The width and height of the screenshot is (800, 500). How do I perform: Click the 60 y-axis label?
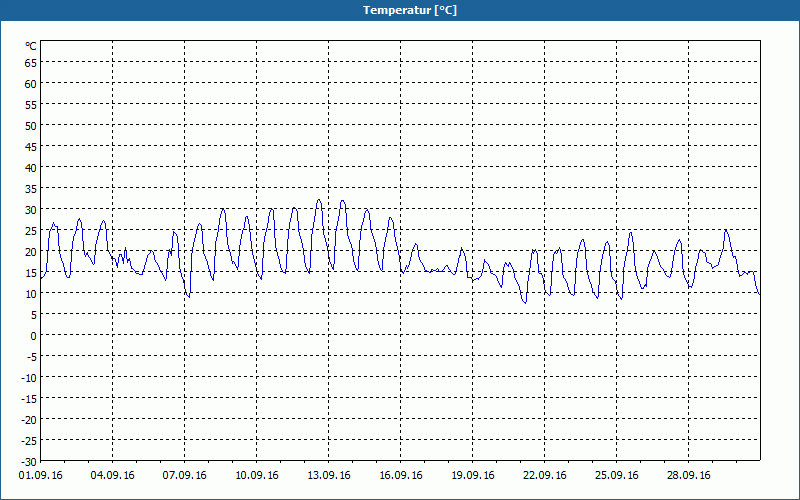[x=31, y=84]
